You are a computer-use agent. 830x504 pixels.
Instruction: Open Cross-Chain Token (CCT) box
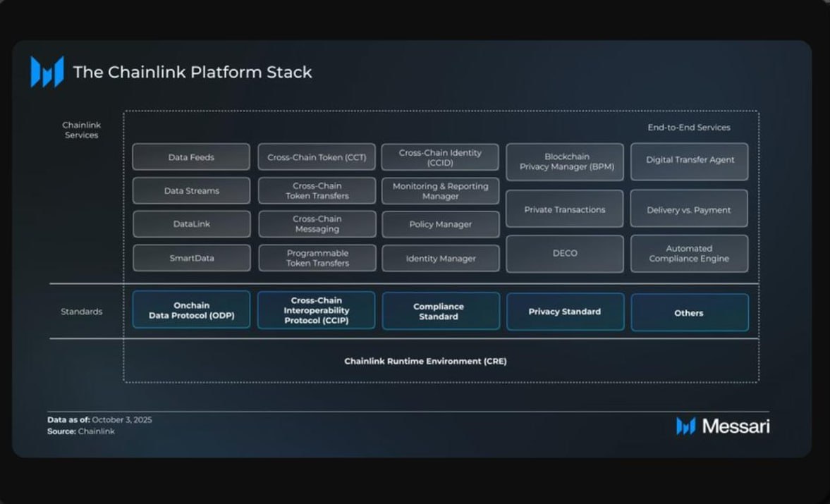(317, 157)
